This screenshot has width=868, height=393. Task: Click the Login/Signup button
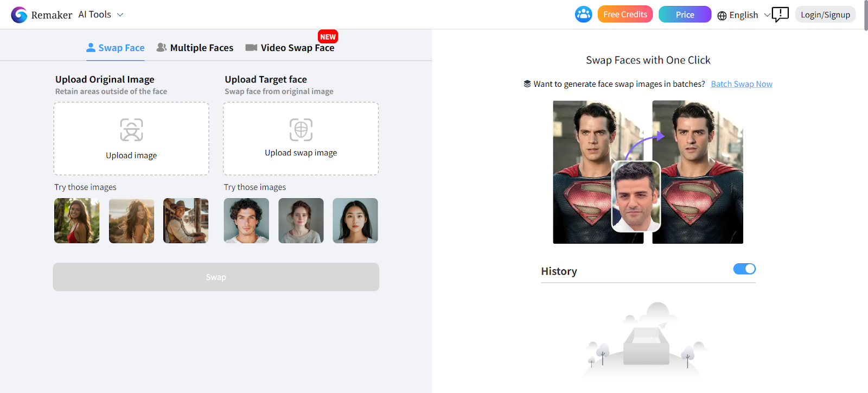point(825,15)
